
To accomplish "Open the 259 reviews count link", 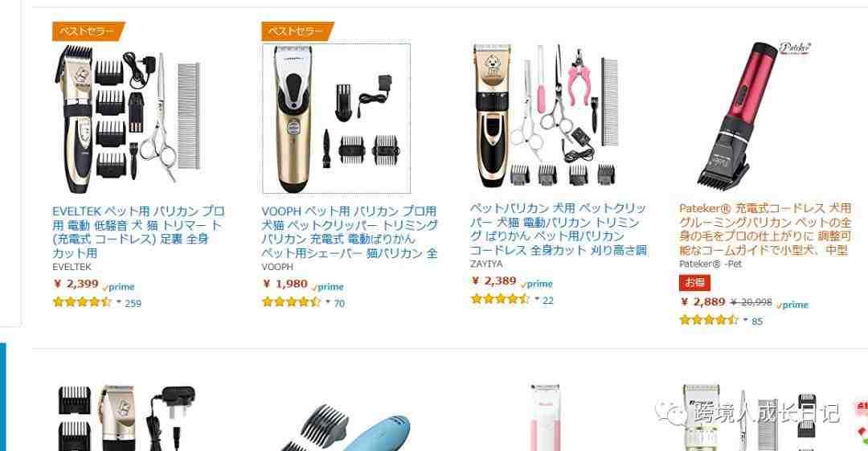I will point(133,303).
